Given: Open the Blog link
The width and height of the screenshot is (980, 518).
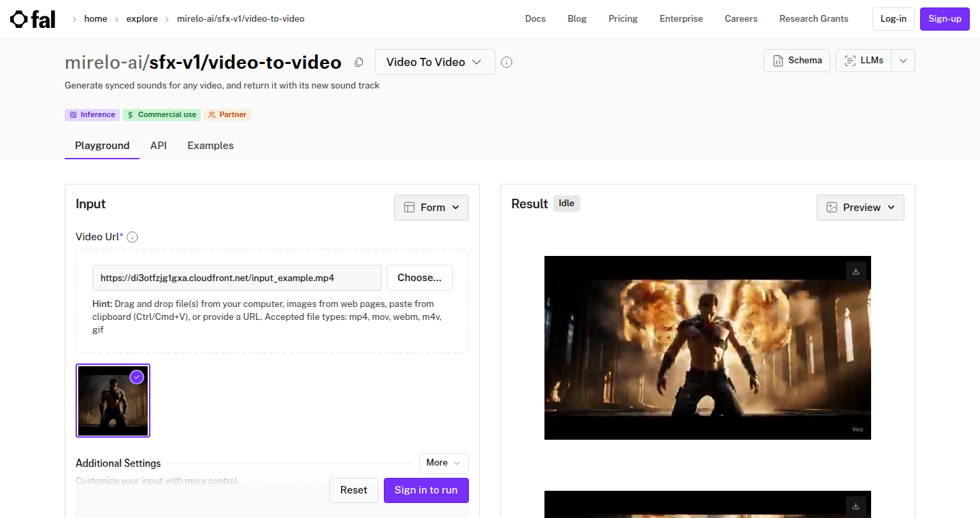Looking at the screenshot, I should click(577, 19).
